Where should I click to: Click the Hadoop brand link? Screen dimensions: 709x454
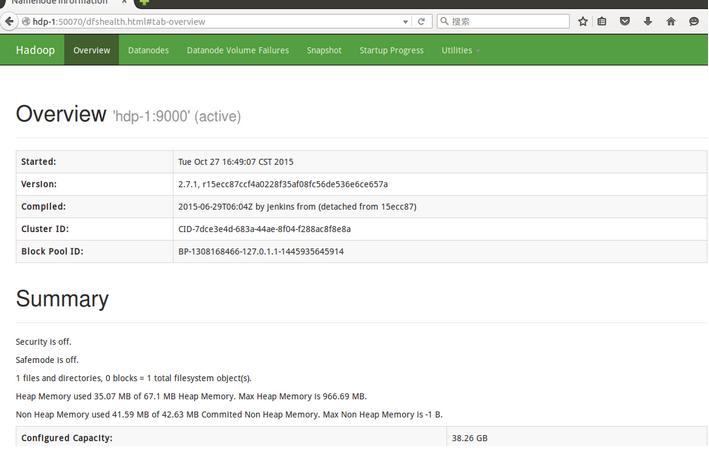pyautogui.click(x=35, y=50)
